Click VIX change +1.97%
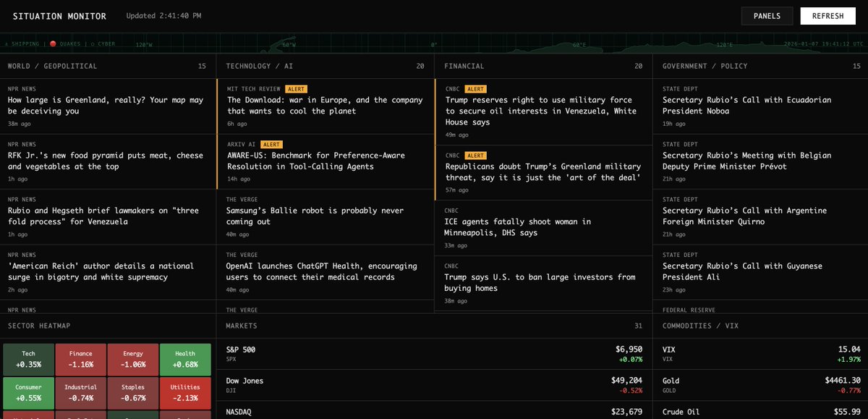The height and width of the screenshot is (419, 868). [x=848, y=360]
